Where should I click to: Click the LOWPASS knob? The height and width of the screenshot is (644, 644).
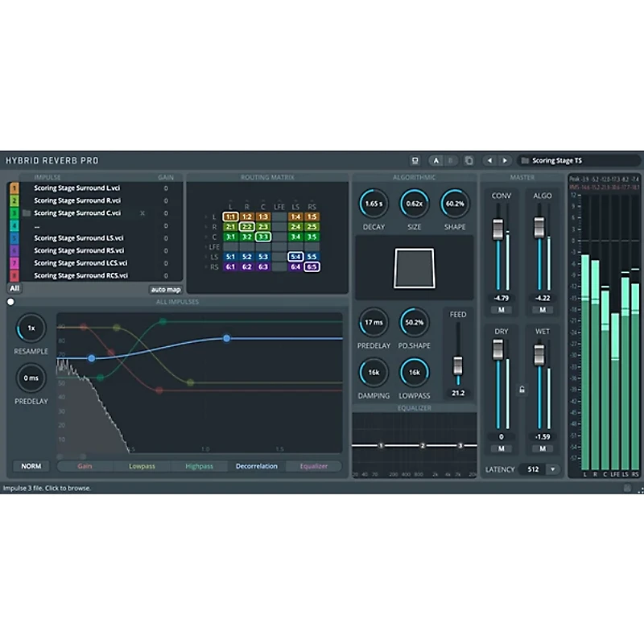click(415, 372)
